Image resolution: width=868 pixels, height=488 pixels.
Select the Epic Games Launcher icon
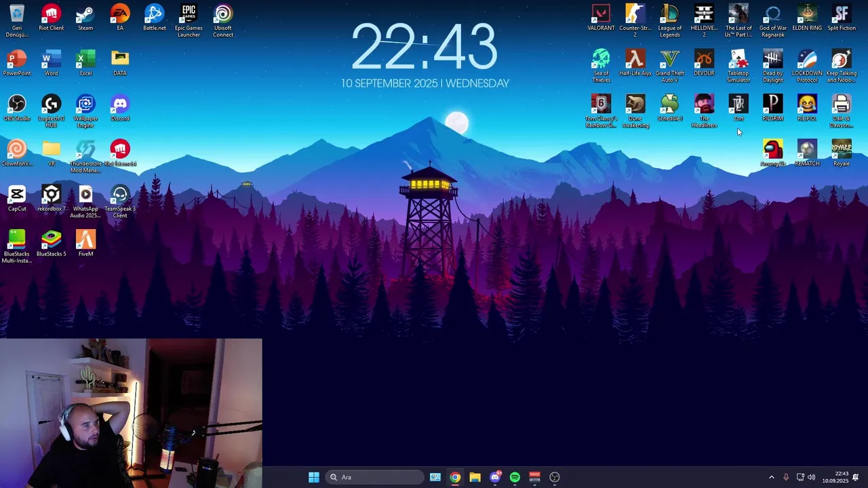pyautogui.click(x=189, y=21)
